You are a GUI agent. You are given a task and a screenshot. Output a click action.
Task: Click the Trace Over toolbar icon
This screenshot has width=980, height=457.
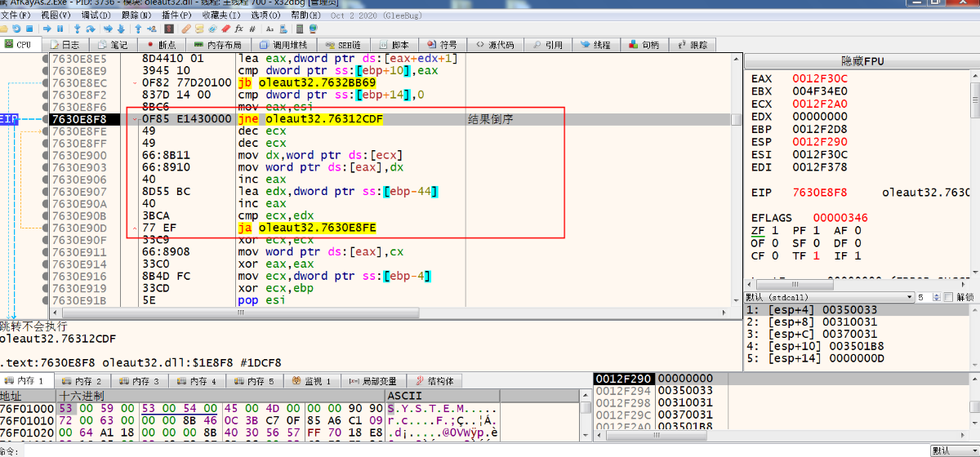121,29
